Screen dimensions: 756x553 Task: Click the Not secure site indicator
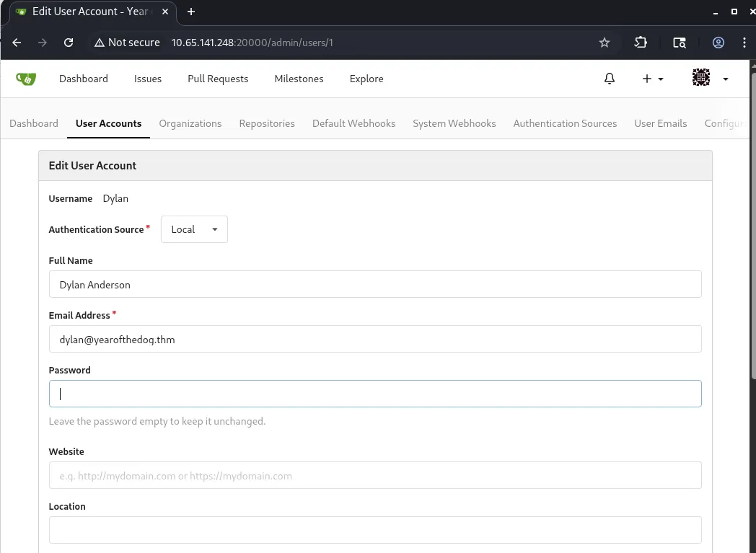tap(126, 43)
